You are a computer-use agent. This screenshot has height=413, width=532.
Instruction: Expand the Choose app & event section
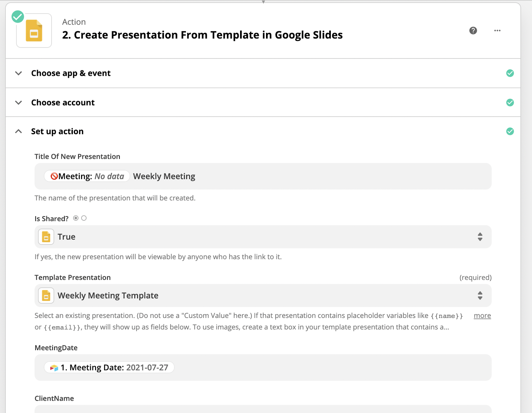[x=263, y=73]
